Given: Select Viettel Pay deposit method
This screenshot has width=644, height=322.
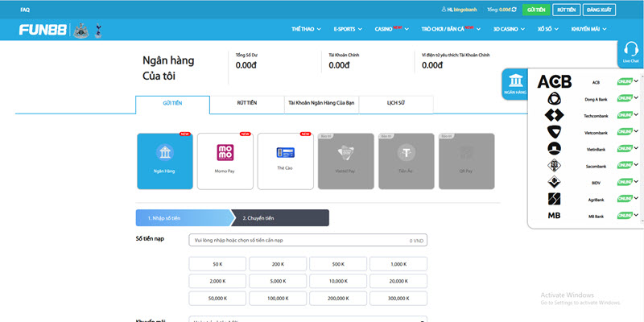Looking at the screenshot, I should point(346,161).
